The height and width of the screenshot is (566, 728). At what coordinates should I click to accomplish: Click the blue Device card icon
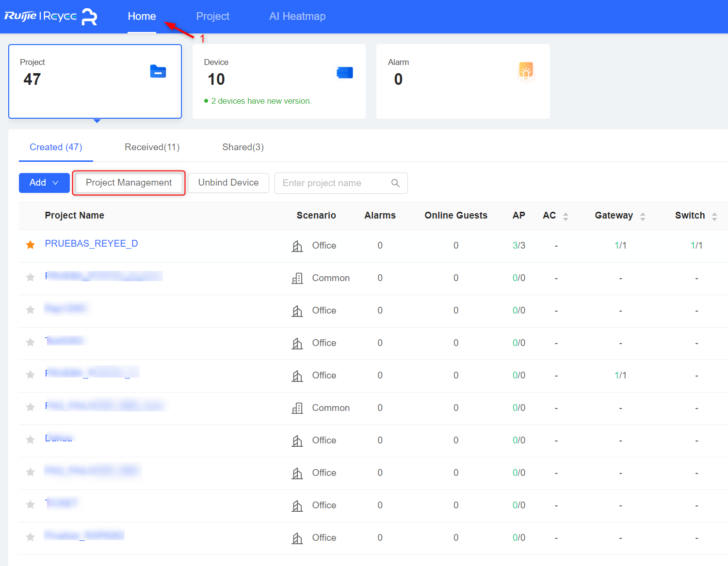click(345, 73)
